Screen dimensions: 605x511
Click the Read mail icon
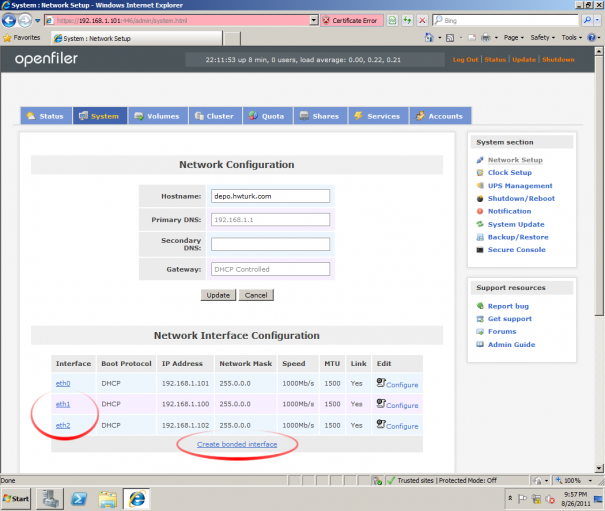tap(471, 37)
